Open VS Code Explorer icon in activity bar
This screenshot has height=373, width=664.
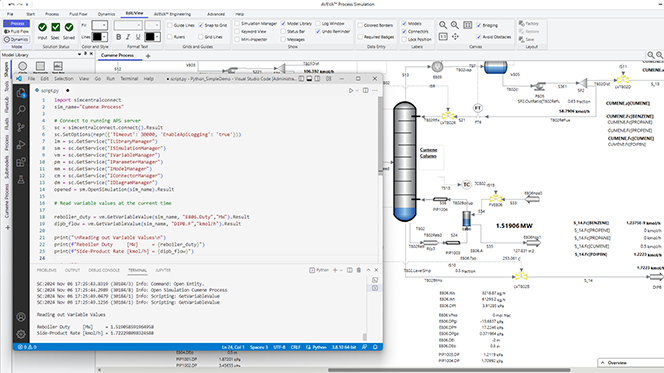pyautogui.click(x=21, y=93)
